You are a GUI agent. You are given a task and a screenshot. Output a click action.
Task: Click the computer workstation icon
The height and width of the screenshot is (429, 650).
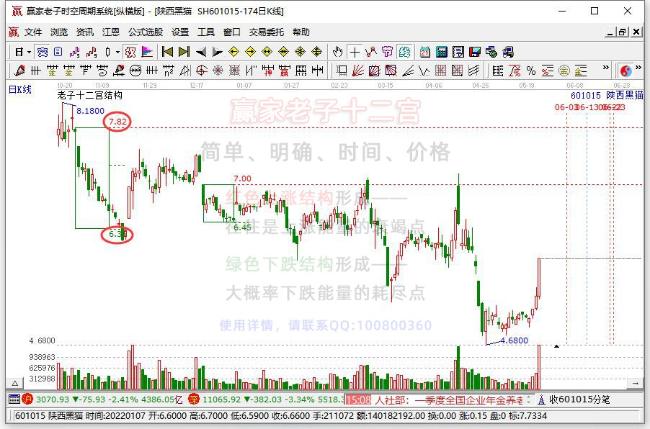tap(508, 52)
